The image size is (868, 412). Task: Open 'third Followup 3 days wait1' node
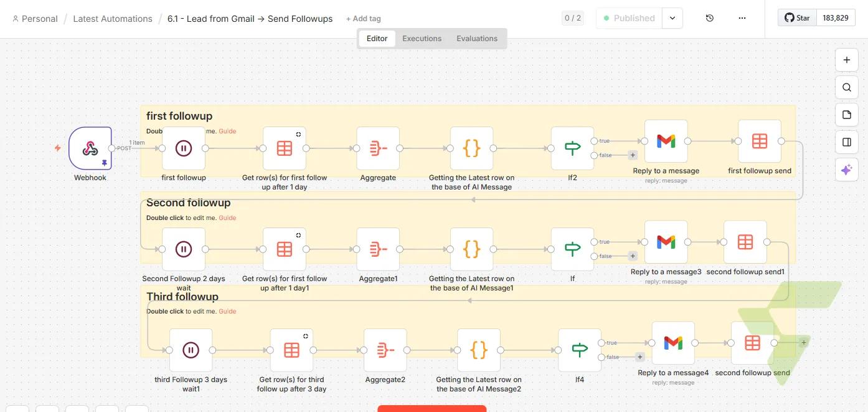click(x=191, y=350)
